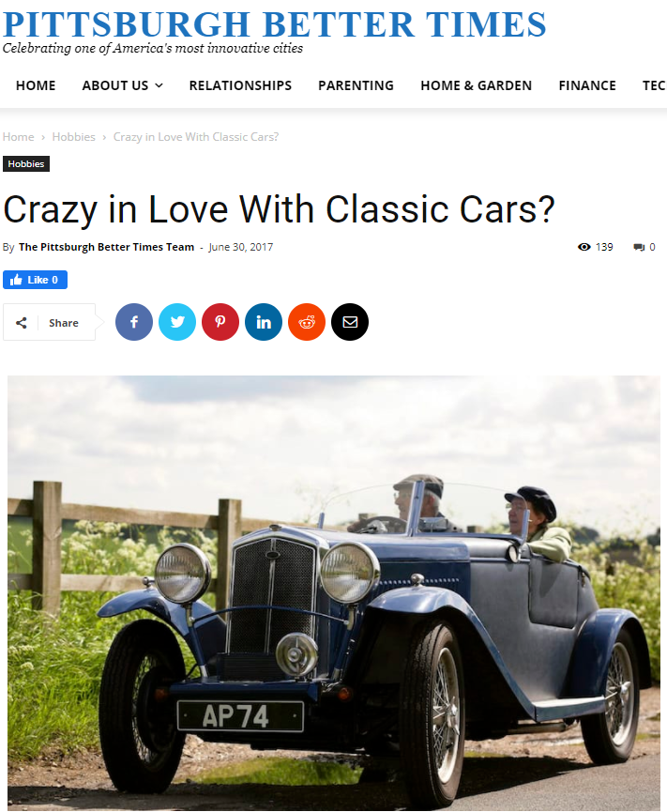
Task: Go to the Parenting menu section
Action: [356, 85]
